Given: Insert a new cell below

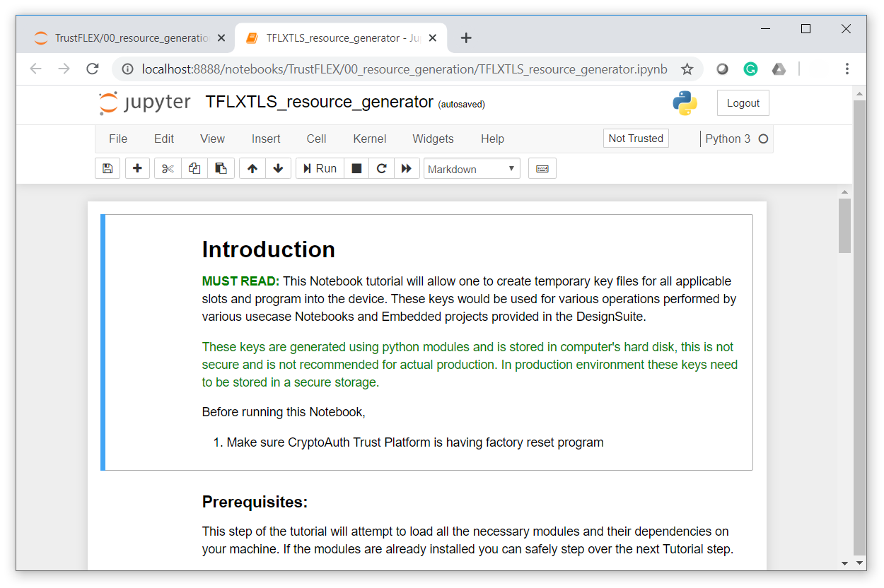Looking at the screenshot, I should pyautogui.click(x=137, y=168).
